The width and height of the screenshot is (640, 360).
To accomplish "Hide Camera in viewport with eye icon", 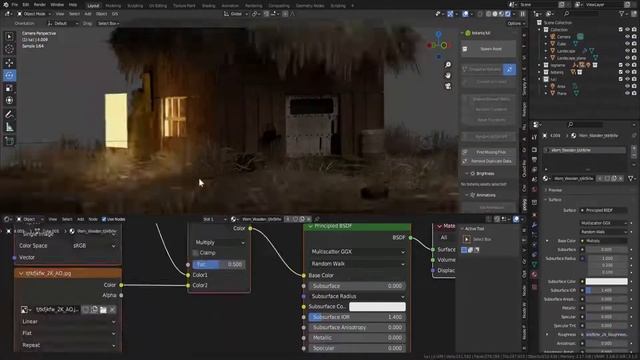I will click(x=627, y=37).
